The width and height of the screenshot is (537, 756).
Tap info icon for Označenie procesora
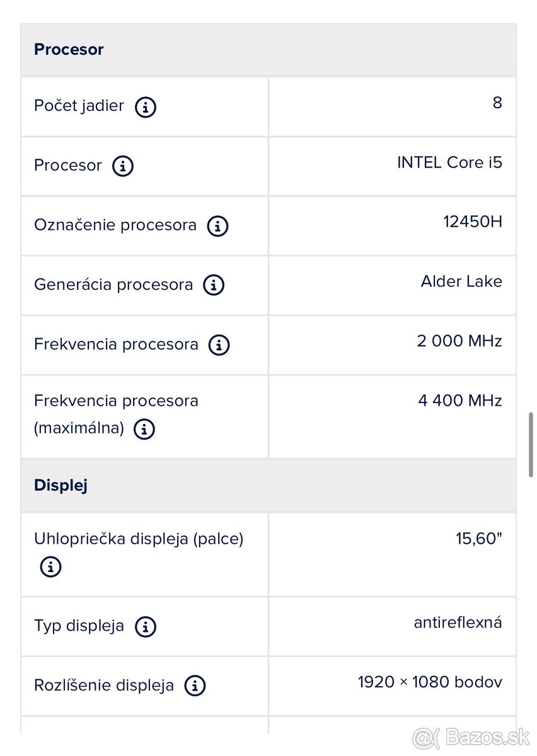pyautogui.click(x=217, y=226)
